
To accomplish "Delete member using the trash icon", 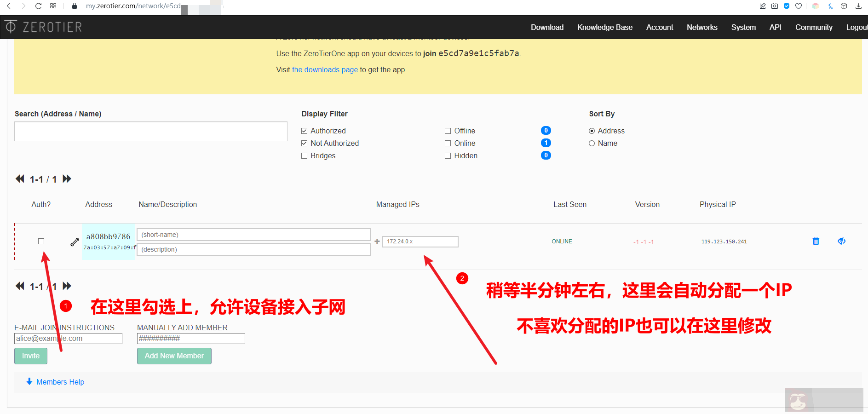I will click(x=816, y=241).
